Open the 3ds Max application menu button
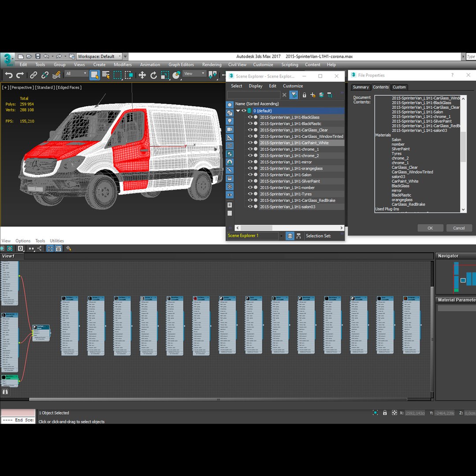 (x=7, y=59)
